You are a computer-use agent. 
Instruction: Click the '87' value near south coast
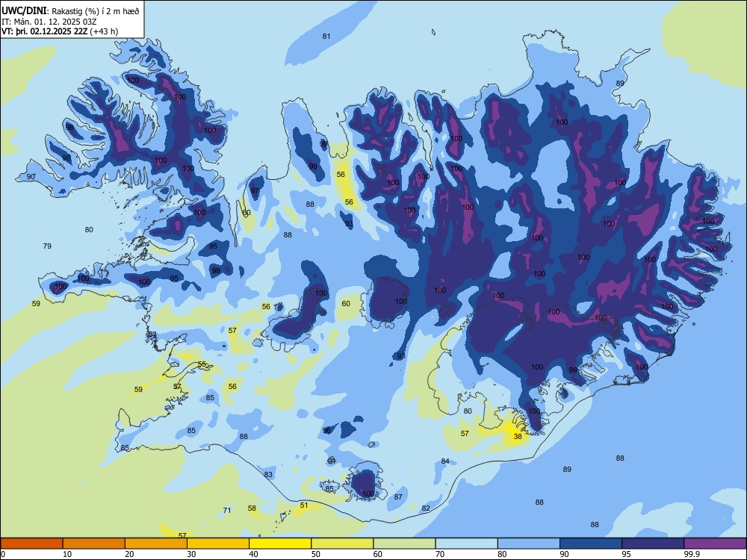pyautogui.click(x=398, y=497)
